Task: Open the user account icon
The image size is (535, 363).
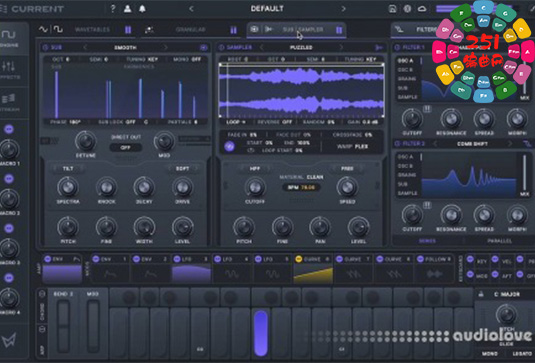Action: coord(128,9)
